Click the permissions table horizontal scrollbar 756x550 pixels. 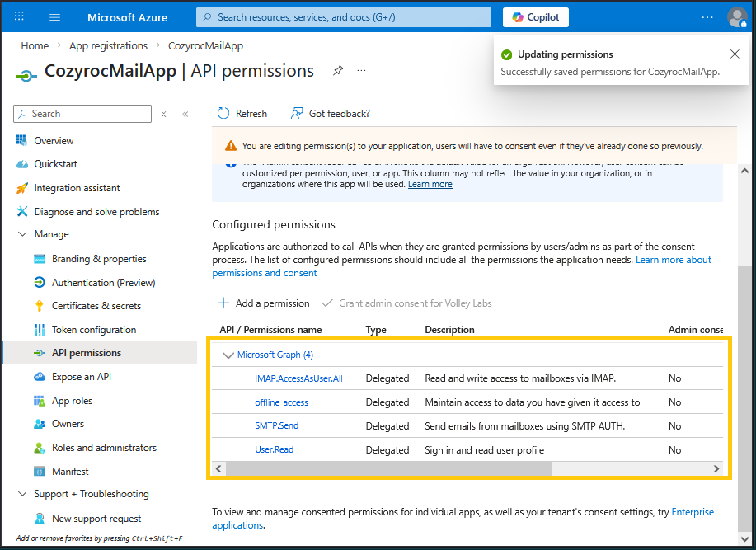387,468
